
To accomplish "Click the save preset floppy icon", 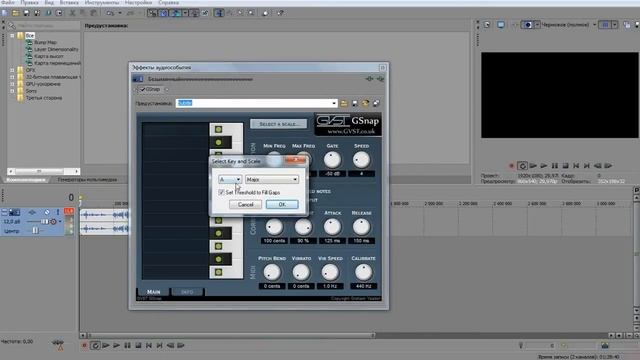I will pyautogui.click(x=355, y=103).
